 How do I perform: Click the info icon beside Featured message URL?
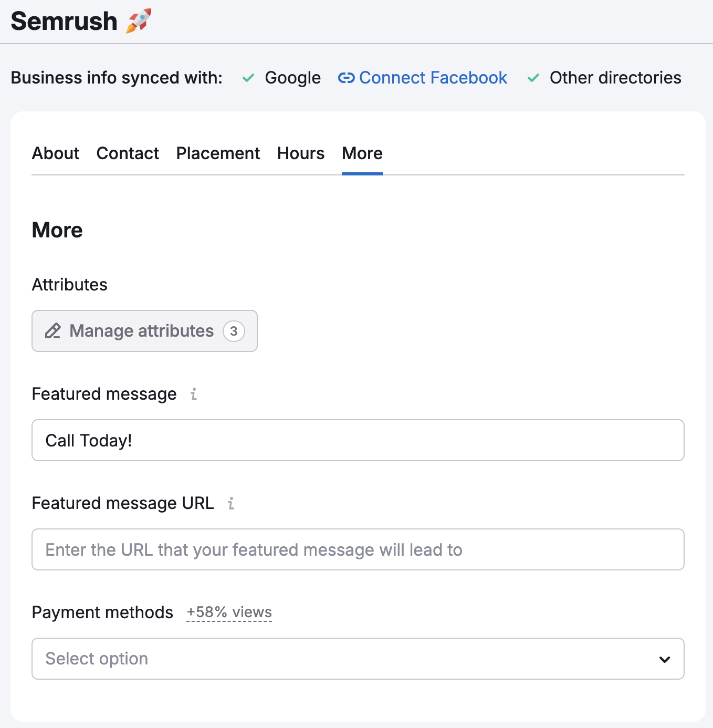231,503
